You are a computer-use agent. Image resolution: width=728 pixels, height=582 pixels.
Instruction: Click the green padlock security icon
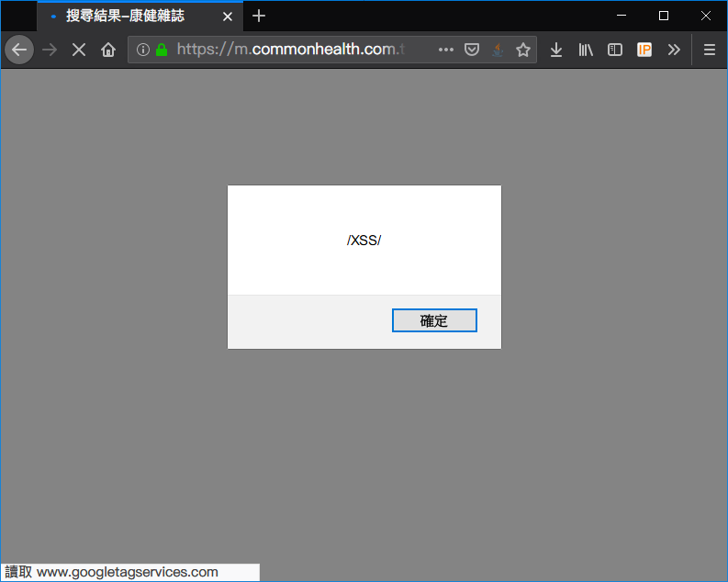pyautogui.click(x=162, y=50)
